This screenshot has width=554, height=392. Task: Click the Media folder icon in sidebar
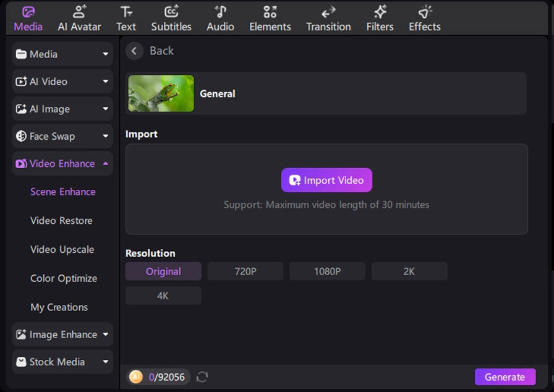21,54
